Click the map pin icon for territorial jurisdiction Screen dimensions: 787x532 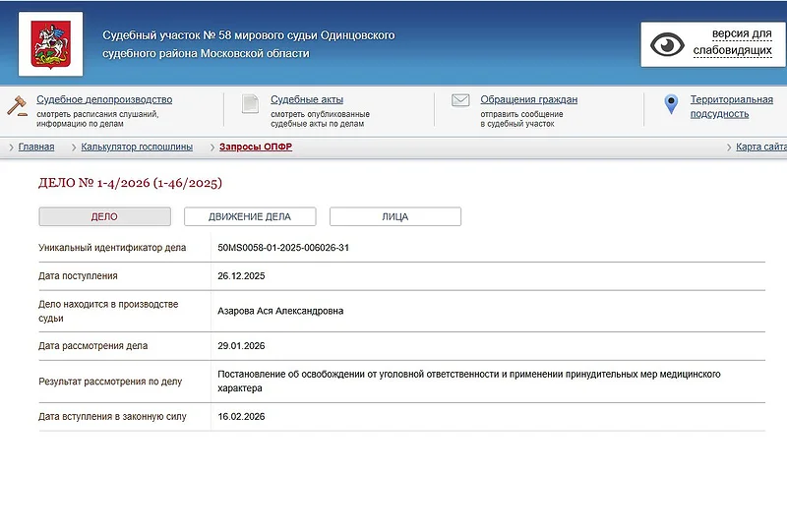click(x=671, y=104)
